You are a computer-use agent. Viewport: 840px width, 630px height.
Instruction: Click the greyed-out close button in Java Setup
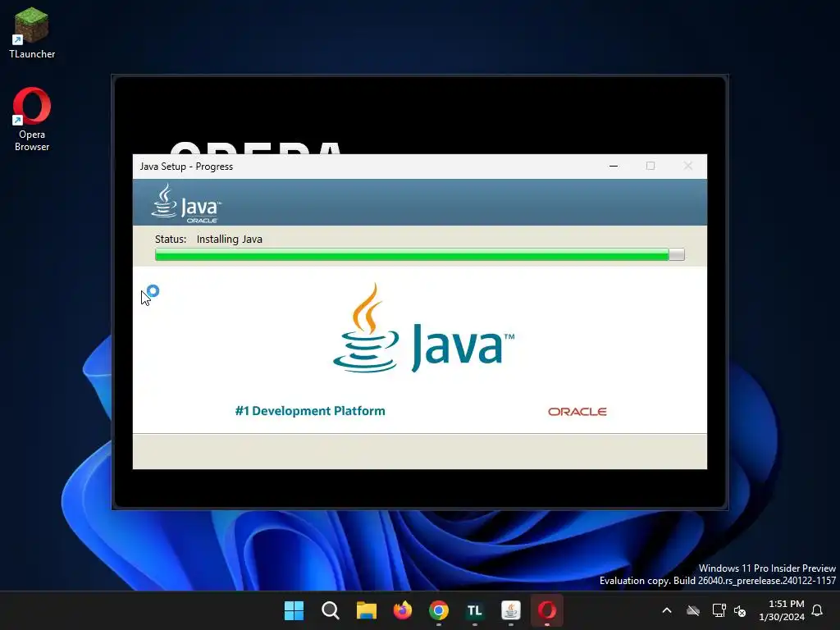click(x=688, y=166)
